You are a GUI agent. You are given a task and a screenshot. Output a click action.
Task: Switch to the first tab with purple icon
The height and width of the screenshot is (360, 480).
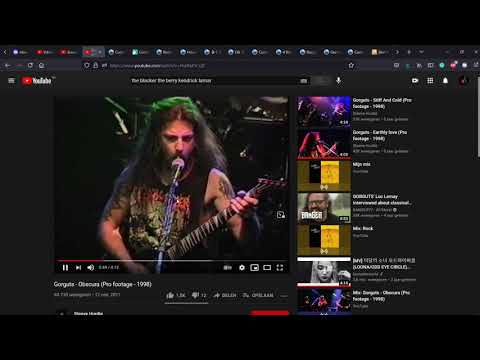(x=20, y=52)
